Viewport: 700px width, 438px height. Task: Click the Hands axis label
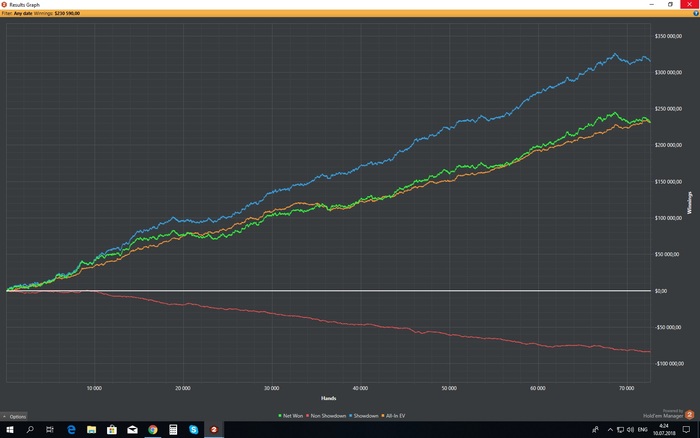(329, 398)
